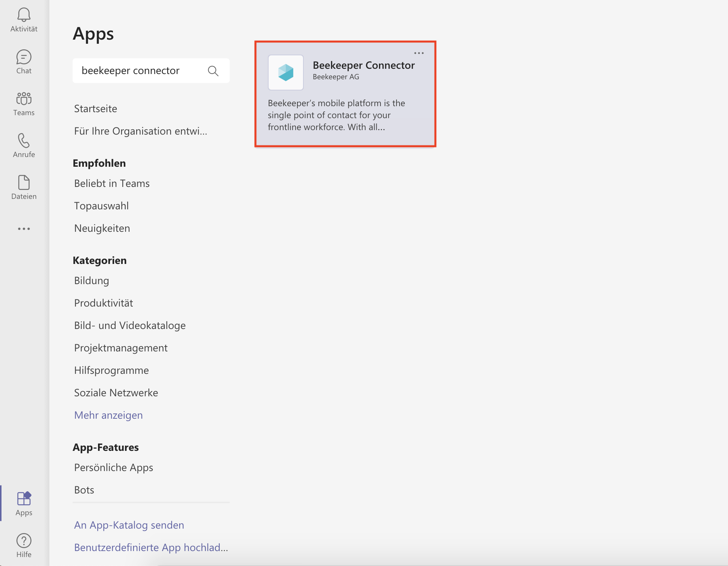The width and height of the screenshot is (728, 566).
Task: Click the Beekeeper app description text
Action: [x=337, y=115]
